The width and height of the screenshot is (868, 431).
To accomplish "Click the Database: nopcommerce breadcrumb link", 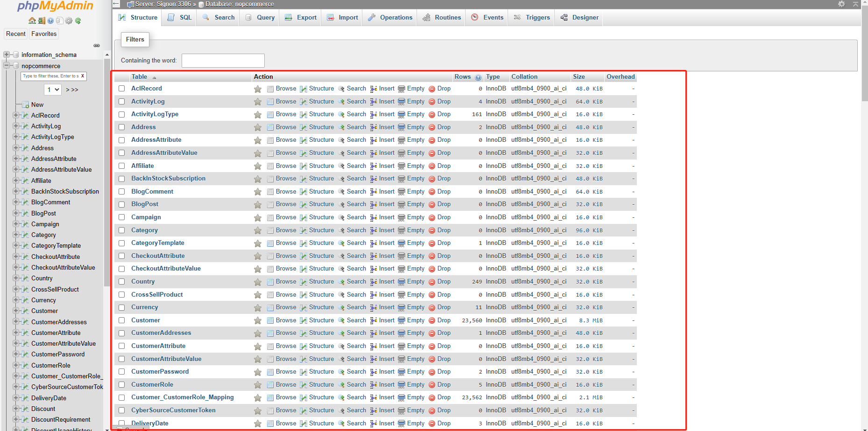I will tap(240, 4).
